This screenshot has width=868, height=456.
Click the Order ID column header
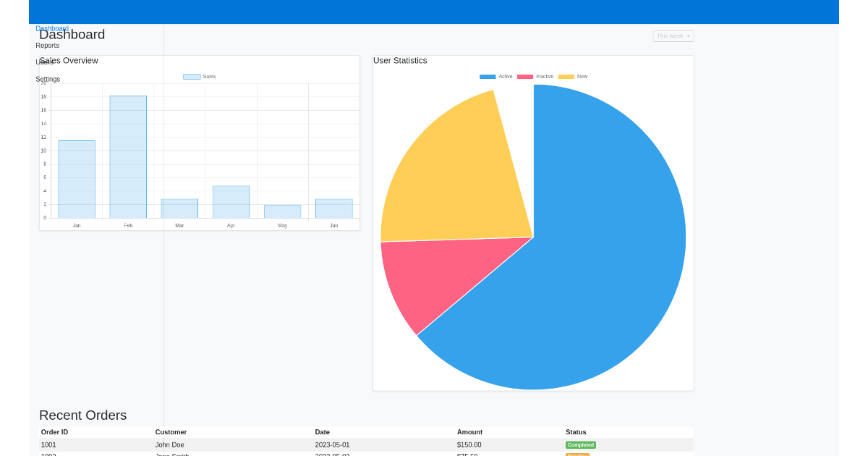point(54,432)
